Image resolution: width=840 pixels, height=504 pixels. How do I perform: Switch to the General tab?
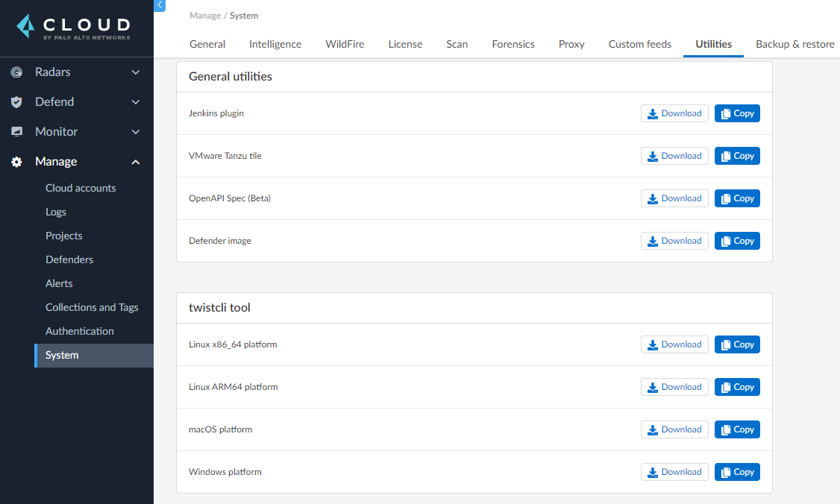coord(207,44)
